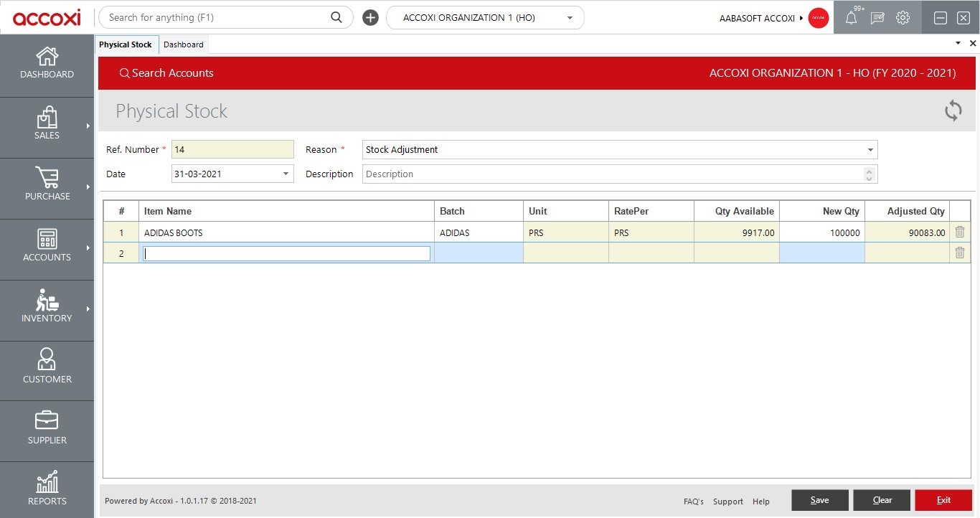Open the organization selector dropdown
This screenshot has width=980, height=518.
click(x=485, y=18)
